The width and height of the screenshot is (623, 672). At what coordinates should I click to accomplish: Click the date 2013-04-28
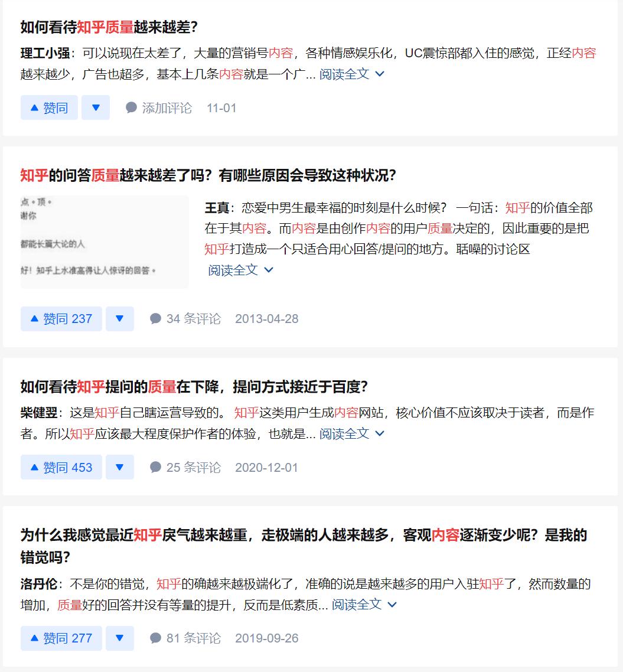(x=266, y=319)
